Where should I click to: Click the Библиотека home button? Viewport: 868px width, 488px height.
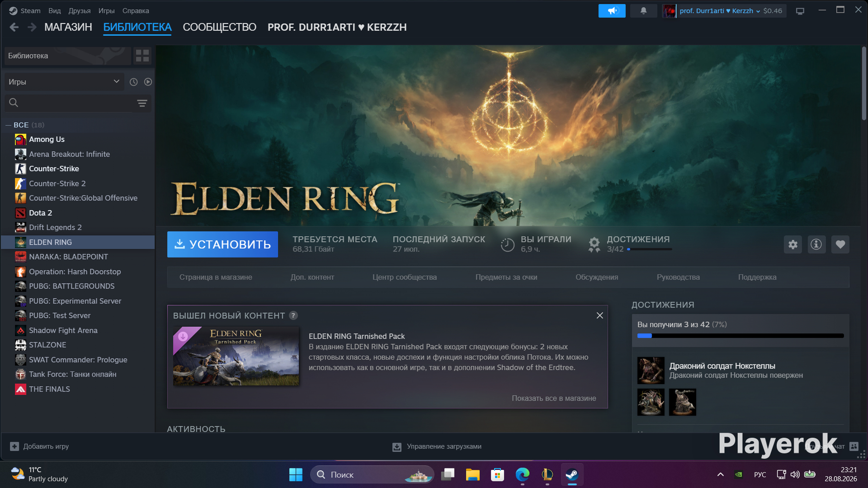(x=67, y=56)
